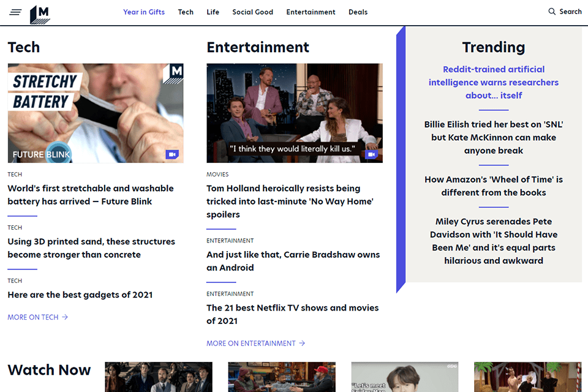Click TECH label above stretchable battery headline
This screenshot has height=392, width=588.
coord(15,175)
